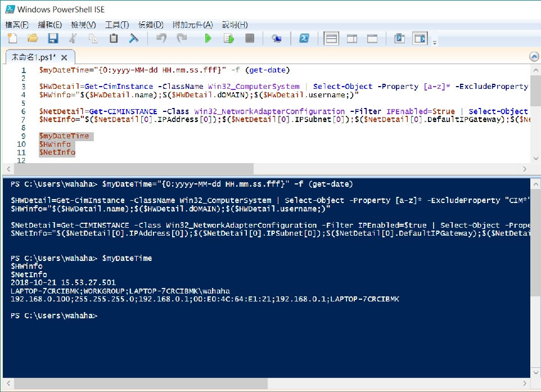This screenshot has width=541, height=392.
Task: Close the 未命名1.ps1 tab
Action: pyautogui.click(x=64, y=57)
